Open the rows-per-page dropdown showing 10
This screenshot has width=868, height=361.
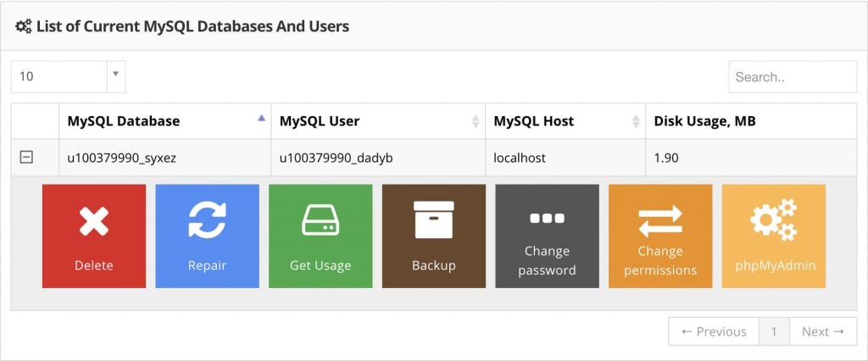[x=68, y=76]
